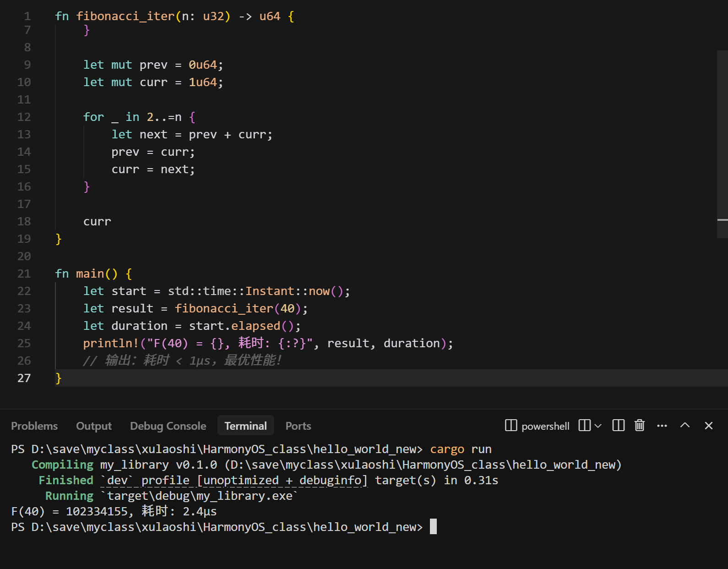Click the 'println!' macro on line 25
The width and height of the screenshot is (728, 569).
111,344
